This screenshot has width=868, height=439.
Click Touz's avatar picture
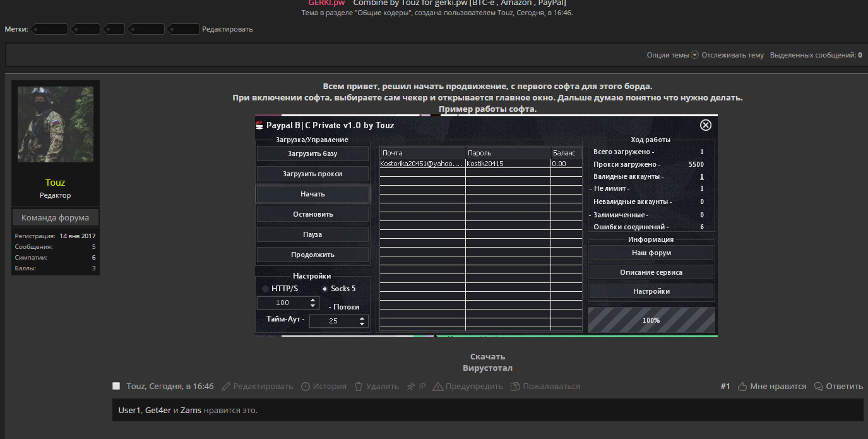pyautogui.click(x=56, y=124)
